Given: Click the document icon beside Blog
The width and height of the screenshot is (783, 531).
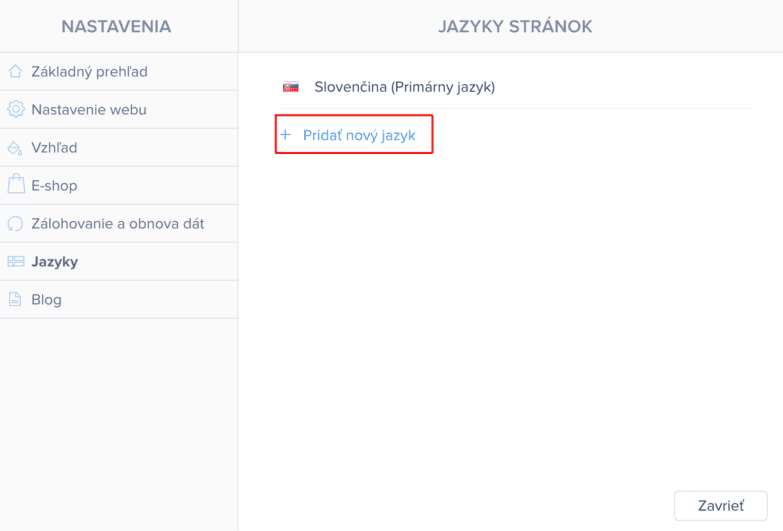Looking at the screenshot, I should point(15,299).
